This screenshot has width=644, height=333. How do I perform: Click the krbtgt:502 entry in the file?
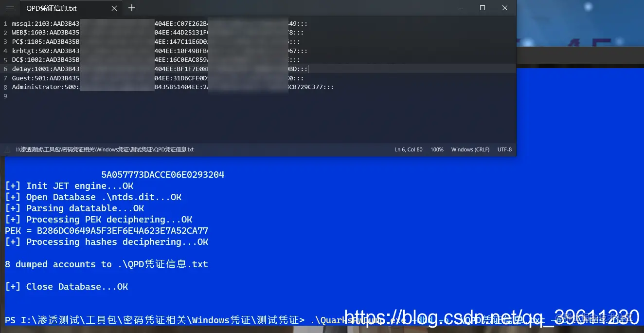tap(34, 50)
